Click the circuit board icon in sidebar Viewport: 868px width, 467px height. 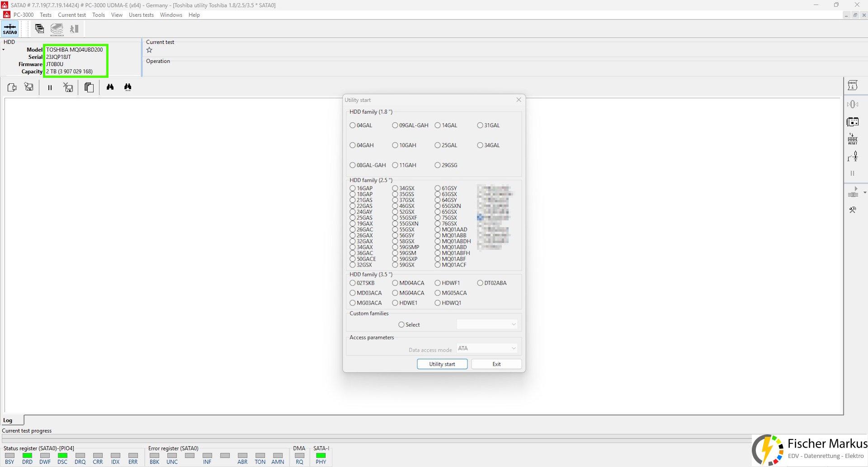coord(853,122)
